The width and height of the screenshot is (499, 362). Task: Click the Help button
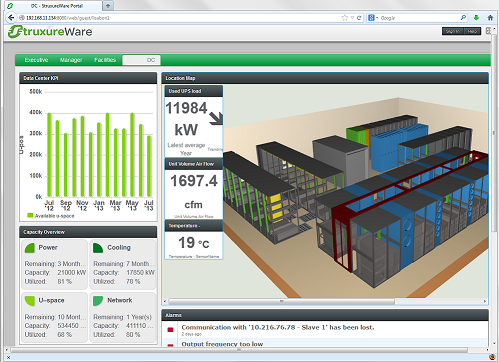[472, 31]
